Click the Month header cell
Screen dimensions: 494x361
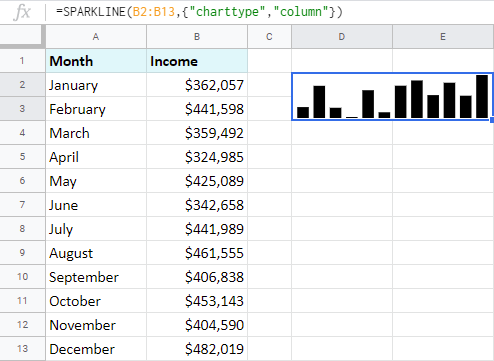point(96,61)
